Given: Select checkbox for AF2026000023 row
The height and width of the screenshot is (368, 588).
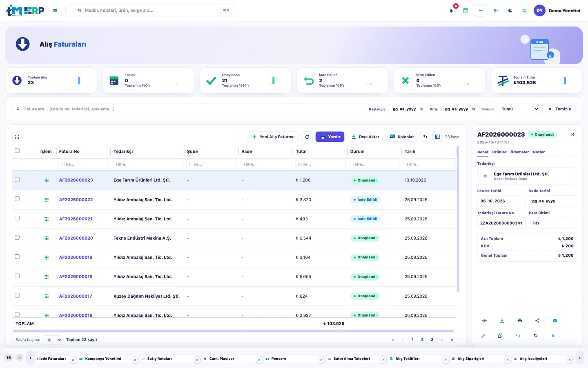Looking at the screenshot, I should point(17,180).
